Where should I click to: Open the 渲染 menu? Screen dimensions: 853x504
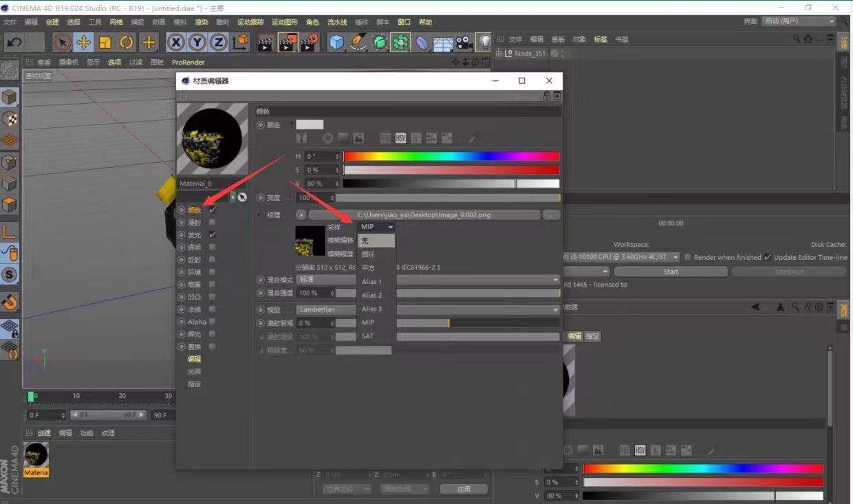coord(201,22)
